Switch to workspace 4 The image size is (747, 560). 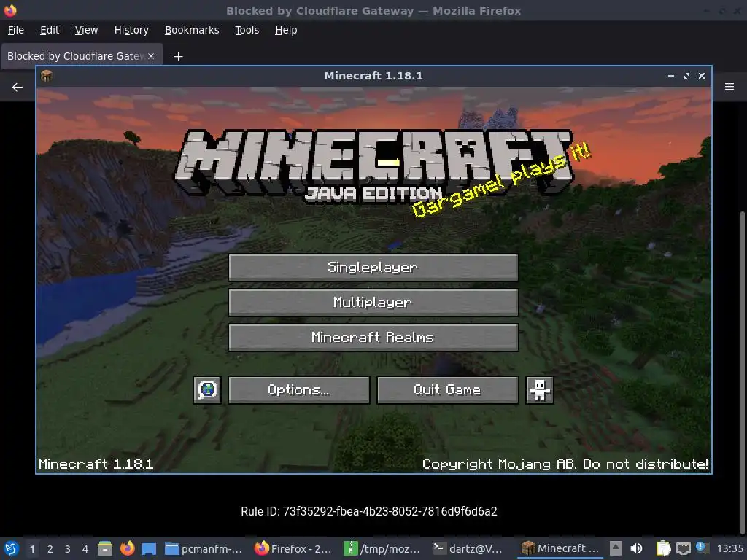click(85, 549)
